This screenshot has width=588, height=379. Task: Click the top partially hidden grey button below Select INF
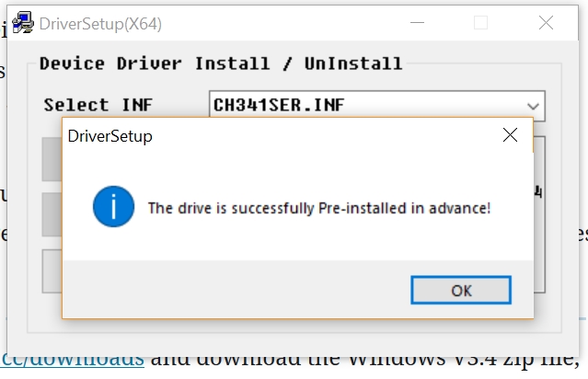(x=52, y=159)
